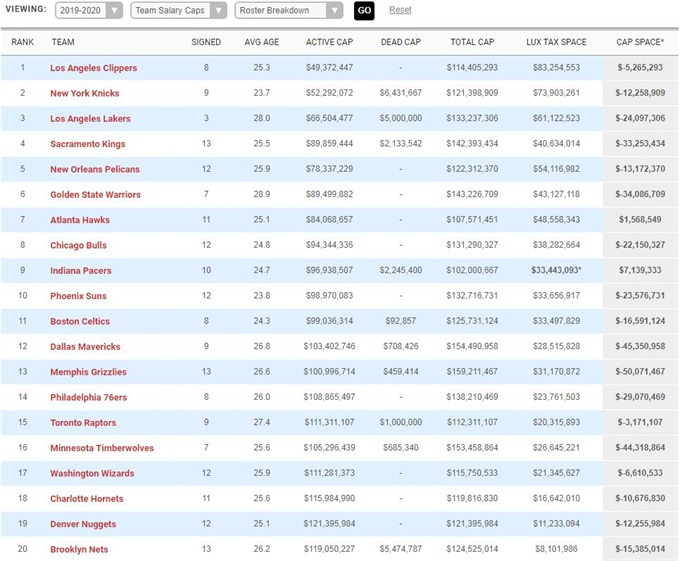Open the Los Angeles Clippers team link
Screen dimensions: 680x561
click(94, 68)
